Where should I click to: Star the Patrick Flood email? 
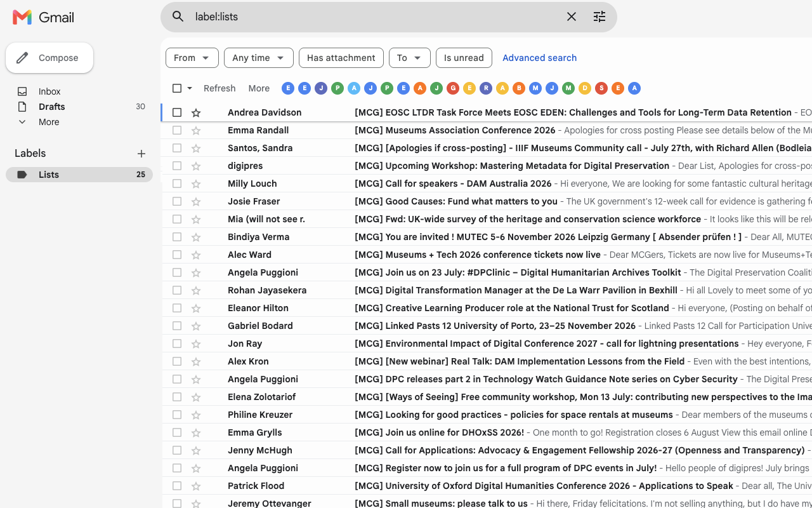point(196,486)
